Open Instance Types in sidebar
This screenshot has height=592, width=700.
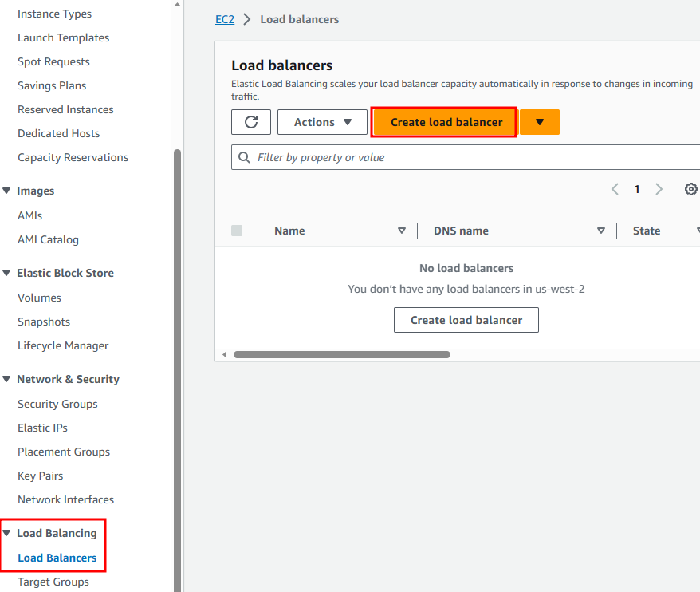click(x=54, y=14)
